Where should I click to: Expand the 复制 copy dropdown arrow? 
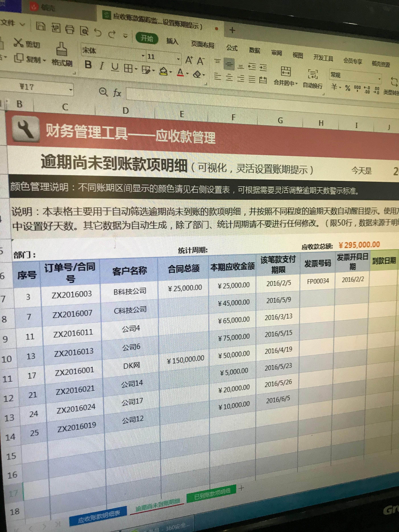44,60
